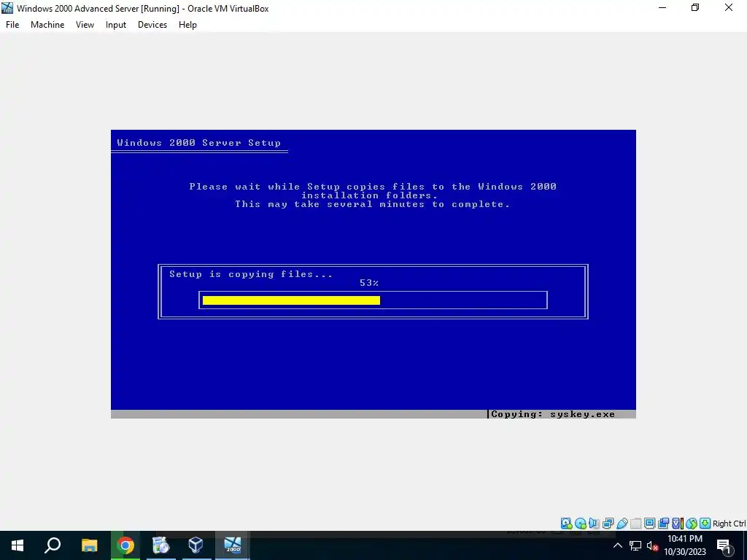The image size is (747, 560).
Task: Click the mouse integration status icon
Action: [692, 524]
